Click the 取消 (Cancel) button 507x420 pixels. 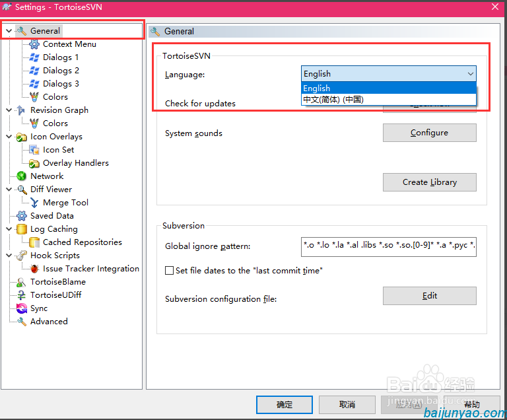[x=347, y=404]
